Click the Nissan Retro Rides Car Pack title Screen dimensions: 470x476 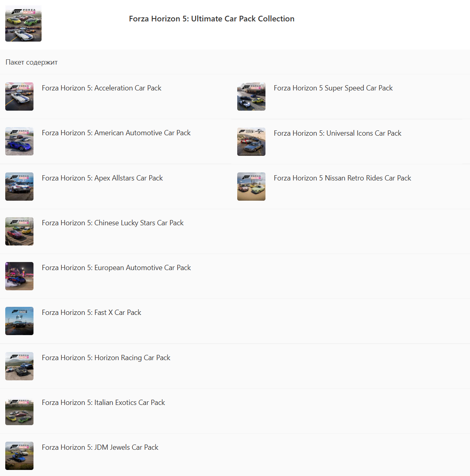[342, 178]
